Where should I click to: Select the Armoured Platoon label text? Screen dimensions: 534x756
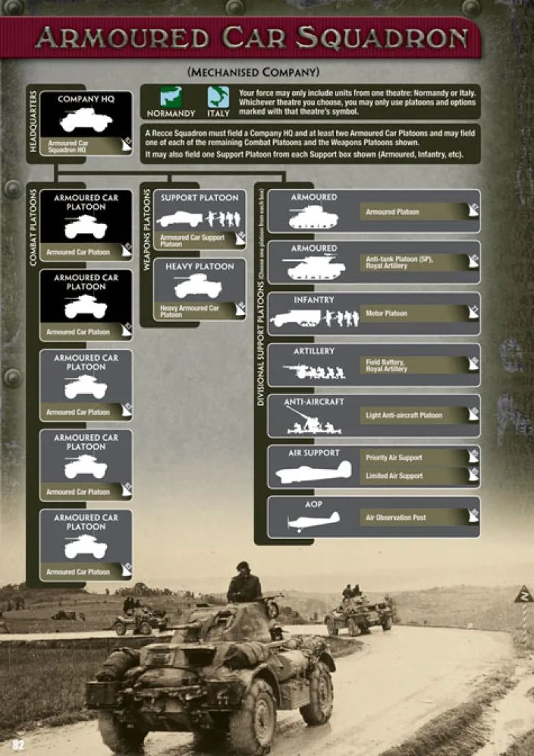[x=392, y=212]
